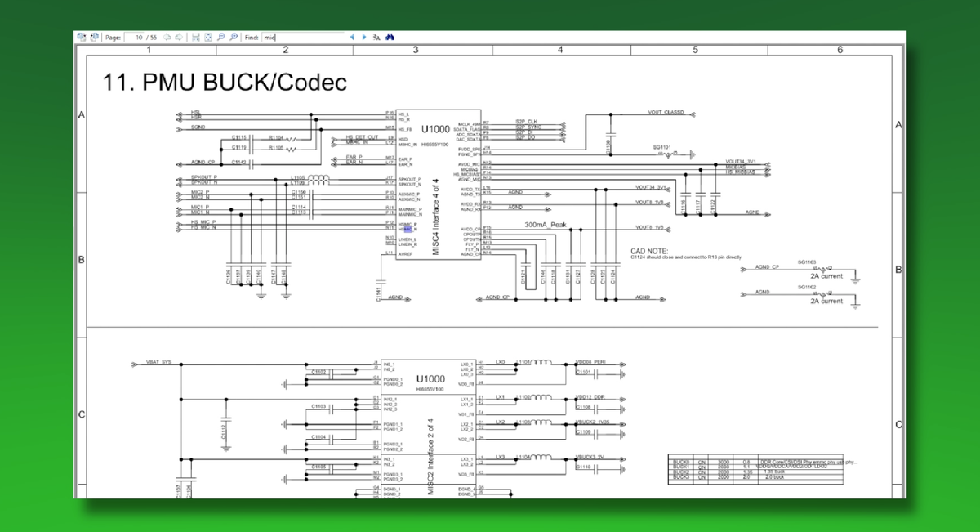
Task: Fit the page to window width
Action: 196,37
